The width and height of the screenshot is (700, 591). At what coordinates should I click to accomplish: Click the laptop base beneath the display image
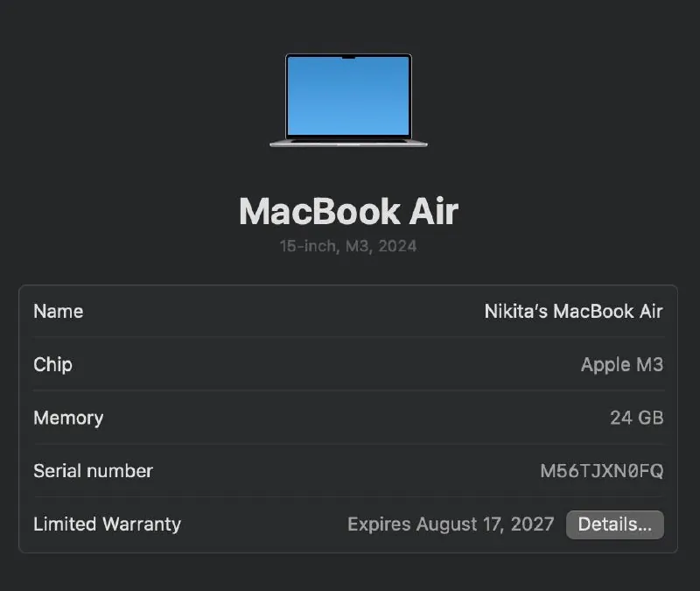pyautogui.click(x=348, y=143)
